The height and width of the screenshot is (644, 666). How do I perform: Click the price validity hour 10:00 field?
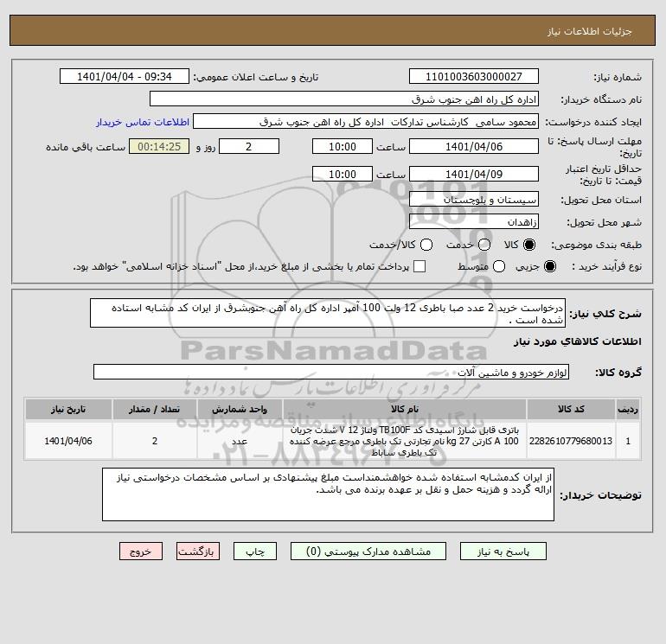pyautogui.click(x=343, y=174)
